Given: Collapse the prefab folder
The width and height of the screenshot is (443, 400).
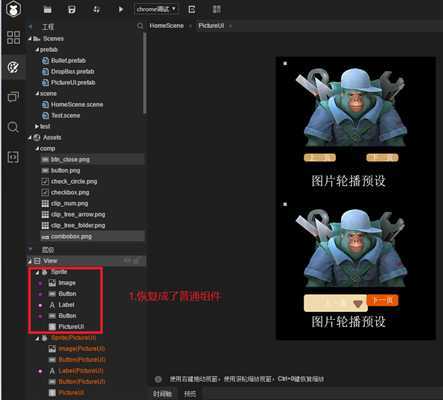Looking at the screenshot, I should pos(37,50).
